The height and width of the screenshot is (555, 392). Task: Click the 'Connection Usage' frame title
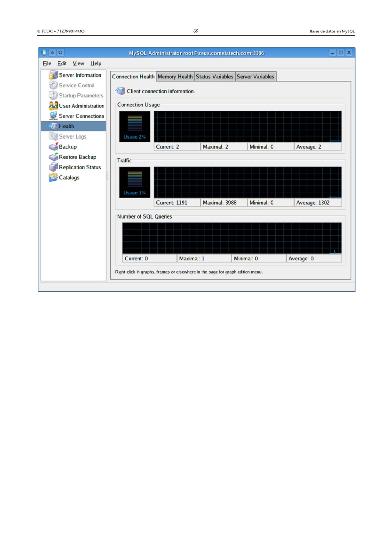pos(138,105)
